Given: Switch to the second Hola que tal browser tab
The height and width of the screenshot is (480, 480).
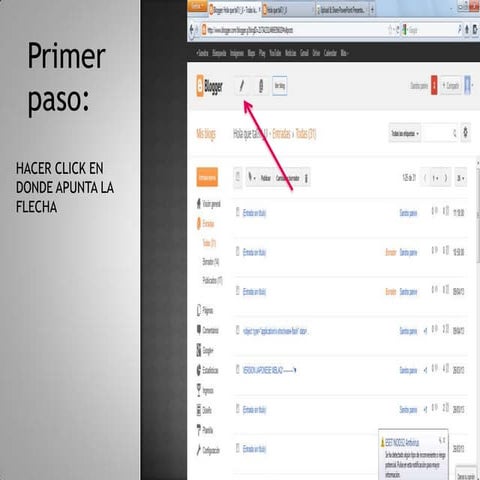Looking at the screenshot, I should (288, 10).
